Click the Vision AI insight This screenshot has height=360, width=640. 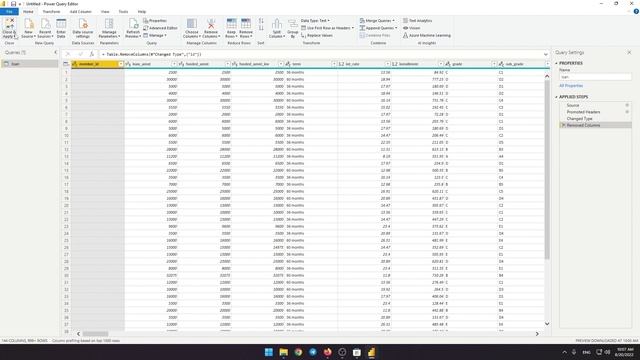coord(411,28)
